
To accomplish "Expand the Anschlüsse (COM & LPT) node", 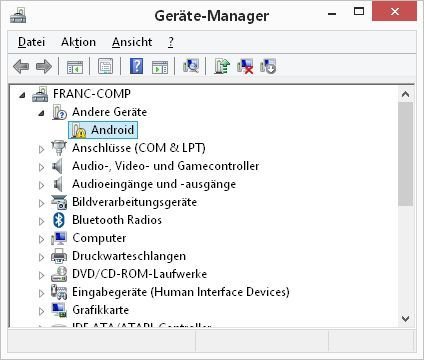I will click(x=41, y=149).
